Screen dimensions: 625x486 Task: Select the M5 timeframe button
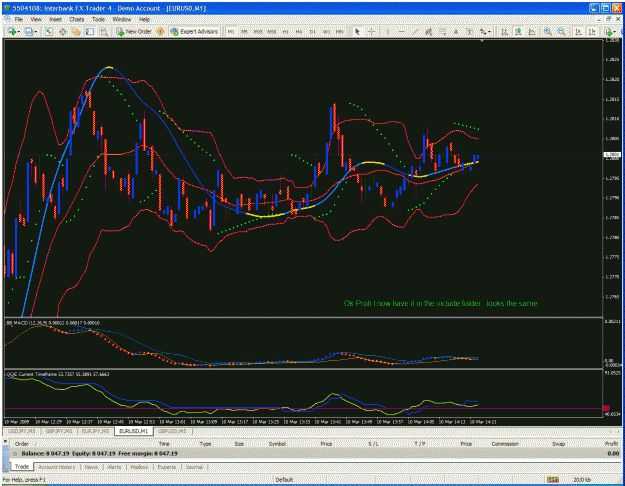[244, 31]
